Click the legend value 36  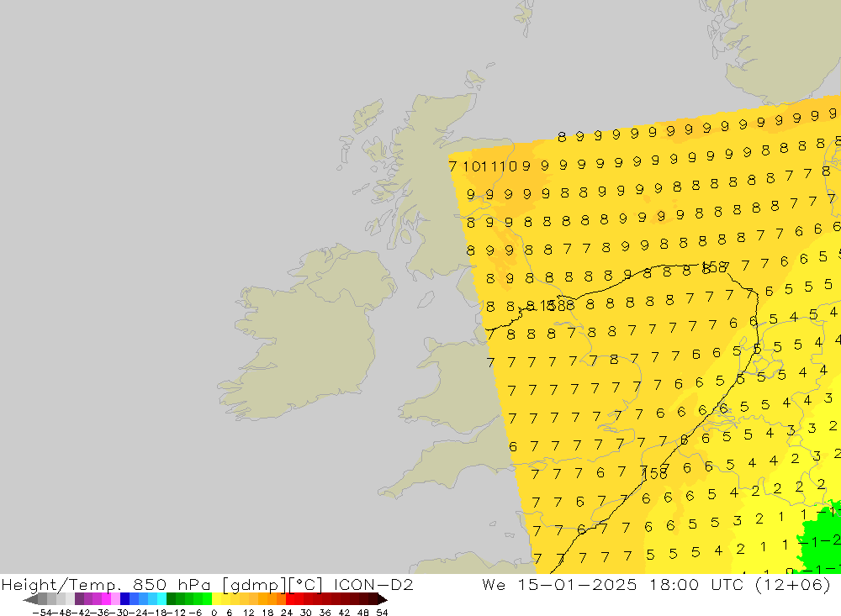tap(325, 613)
